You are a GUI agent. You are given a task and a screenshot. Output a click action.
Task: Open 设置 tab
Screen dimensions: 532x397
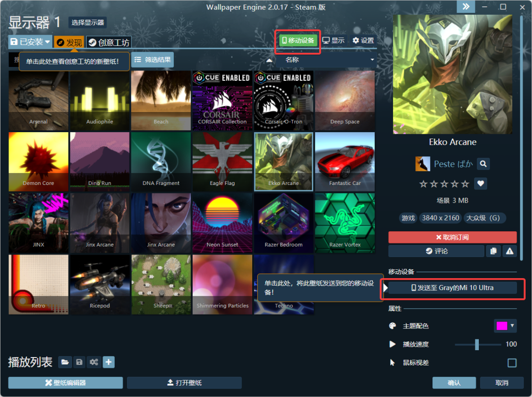[x=364, y=40]
